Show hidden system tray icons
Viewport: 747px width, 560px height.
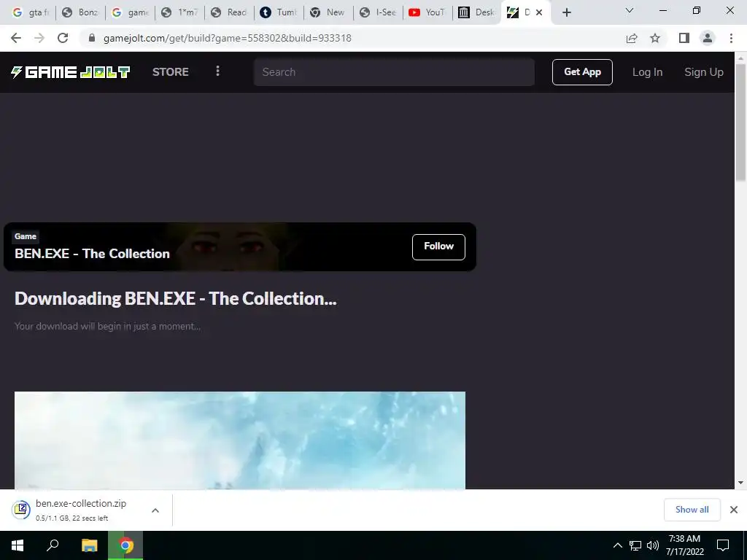(617, 545)
